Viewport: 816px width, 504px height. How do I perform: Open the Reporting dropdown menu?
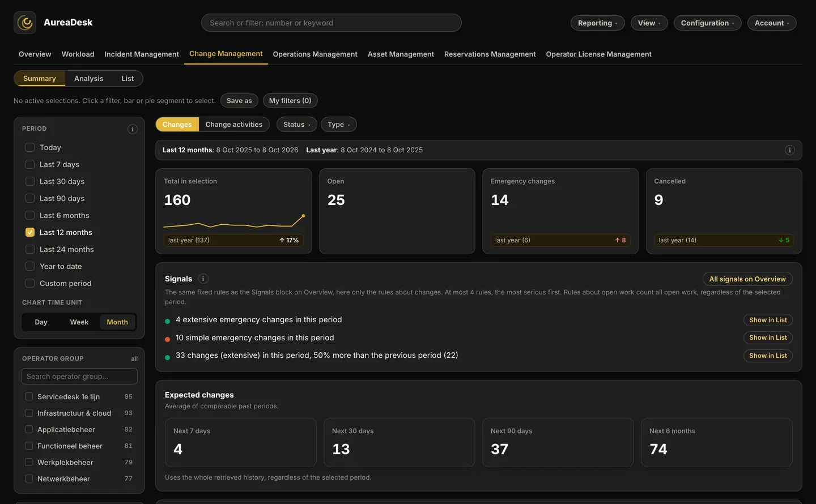click(x=598, y=23)
